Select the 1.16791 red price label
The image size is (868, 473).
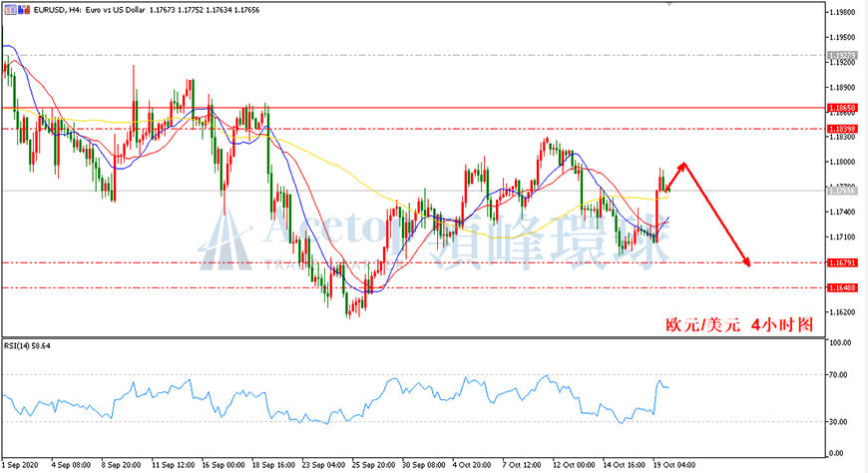842,262
